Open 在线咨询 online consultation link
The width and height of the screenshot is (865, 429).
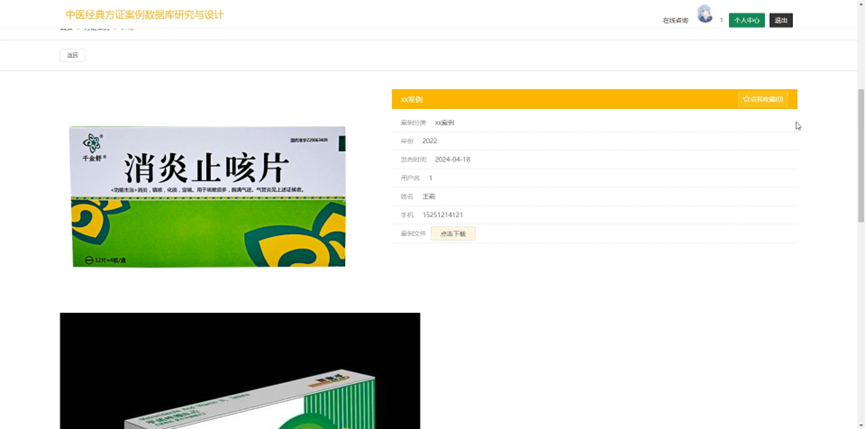[675, 20]
